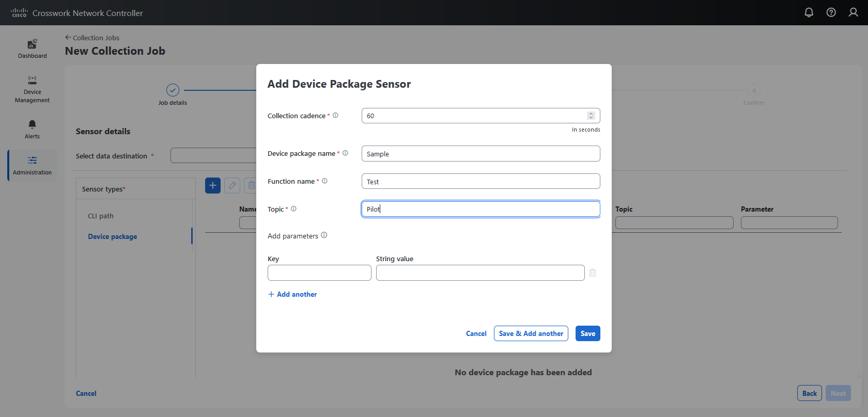Click the Device package name field
868x417 pixels.
[481, 154]
